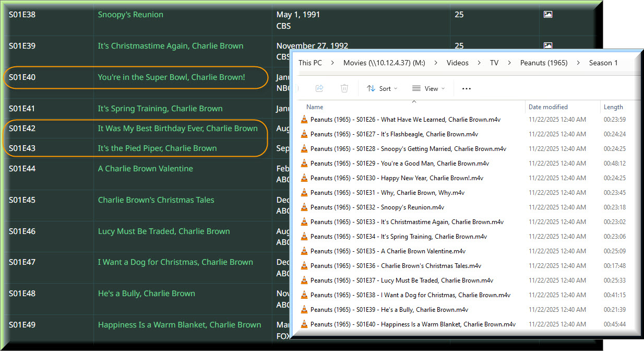Open the See more ellipsis menu
Screen dimensions: 644x351
pos(467,89)
